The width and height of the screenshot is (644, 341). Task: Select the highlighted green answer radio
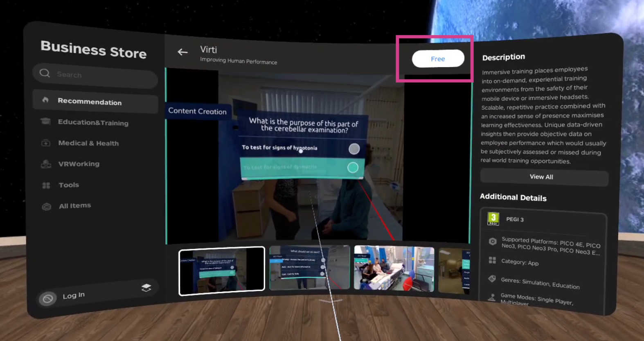[x=353, y=167]
